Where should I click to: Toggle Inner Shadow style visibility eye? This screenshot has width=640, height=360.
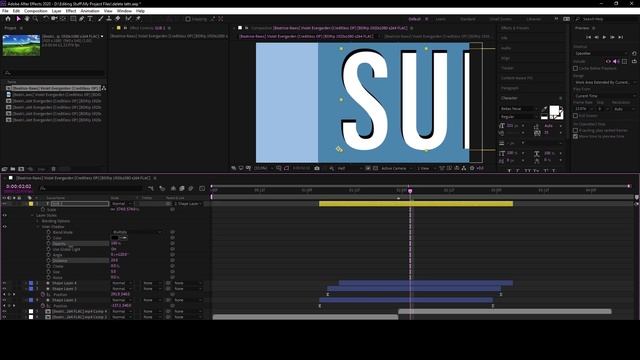coord(4,227)
